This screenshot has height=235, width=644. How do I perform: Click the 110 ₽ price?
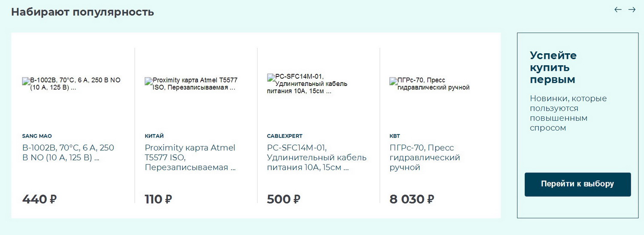(x=158, y=199)
